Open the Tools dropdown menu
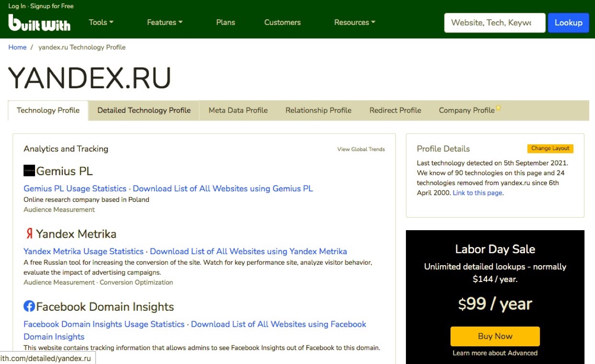The width and height of the screenshot is (595, 364). pos(101,22)
